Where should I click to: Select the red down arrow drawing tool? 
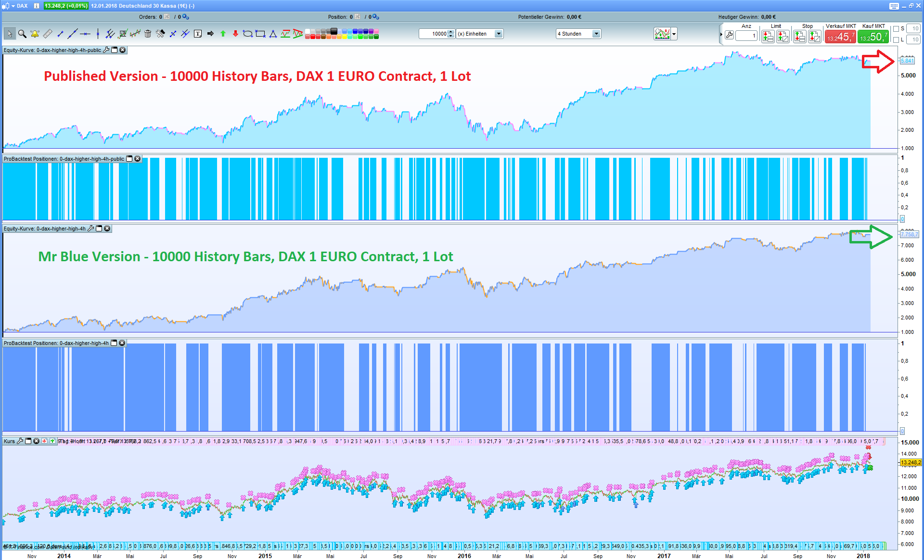coord(235,34)
